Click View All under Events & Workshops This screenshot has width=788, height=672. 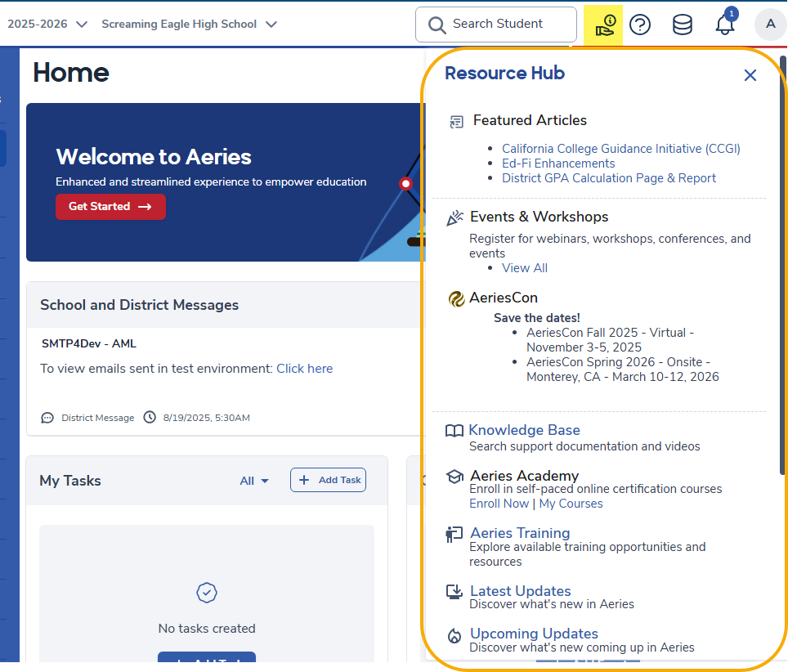[525, 268]
